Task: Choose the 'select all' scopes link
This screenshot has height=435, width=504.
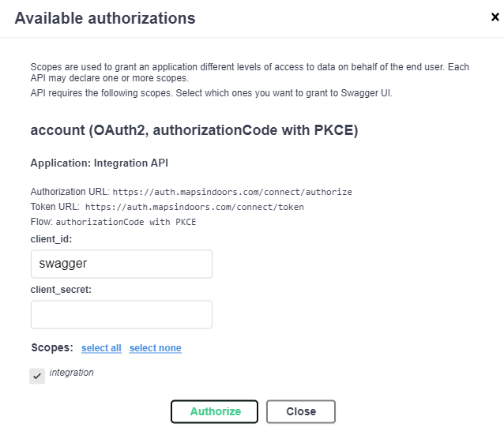Action: coord(101,348)
